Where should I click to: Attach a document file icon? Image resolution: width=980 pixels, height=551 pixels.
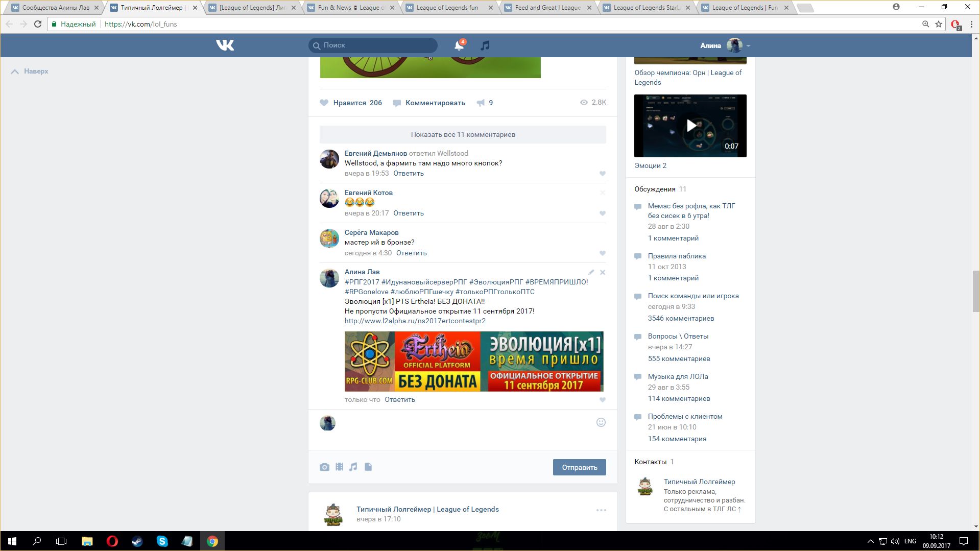point(368,467)
